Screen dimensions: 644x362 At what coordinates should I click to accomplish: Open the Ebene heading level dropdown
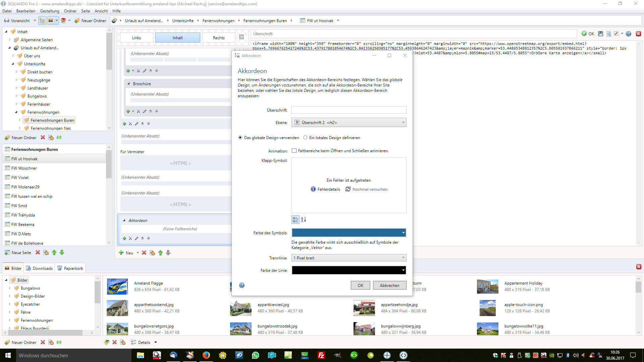pyautogui.click(x=348, y=123)
